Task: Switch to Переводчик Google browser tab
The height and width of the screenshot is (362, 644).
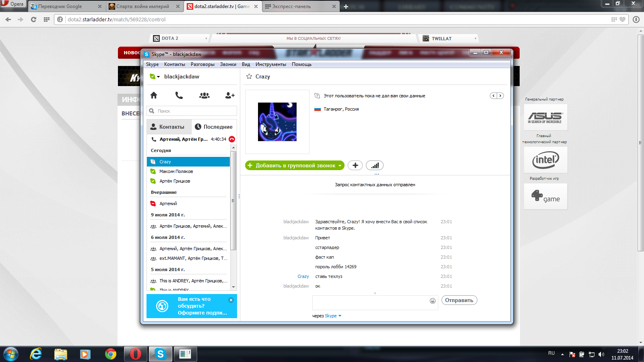Action: 66,6
